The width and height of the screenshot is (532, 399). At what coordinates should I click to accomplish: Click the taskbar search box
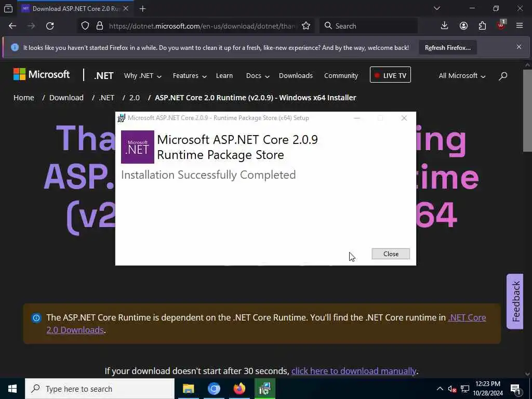tap(100, 389)
